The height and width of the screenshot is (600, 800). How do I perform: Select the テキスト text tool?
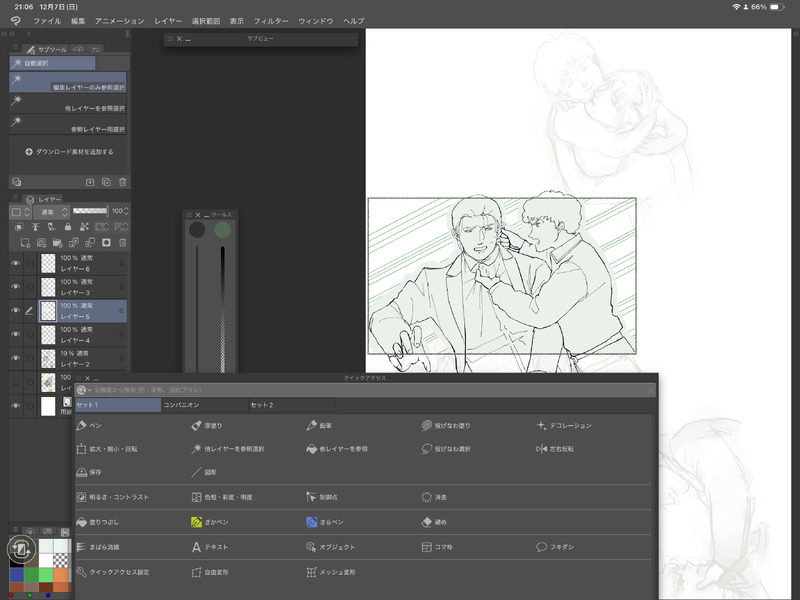(x=205, y=547)
